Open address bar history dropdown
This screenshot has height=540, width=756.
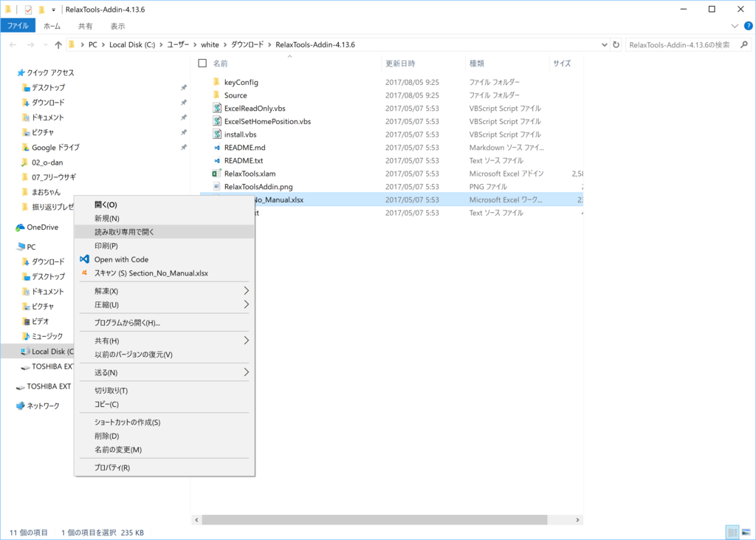pos(604,44)
